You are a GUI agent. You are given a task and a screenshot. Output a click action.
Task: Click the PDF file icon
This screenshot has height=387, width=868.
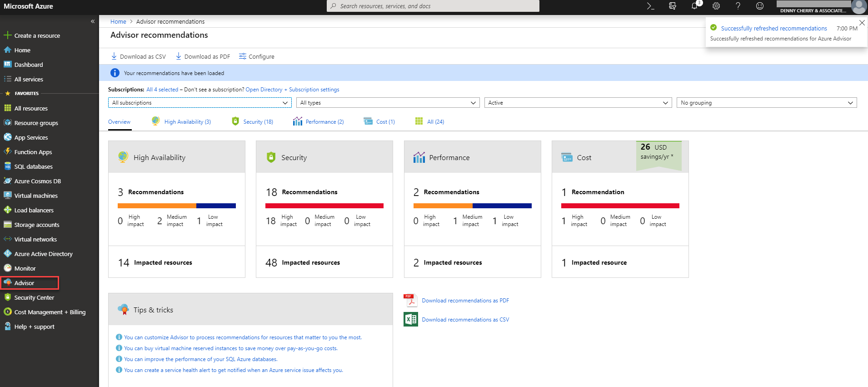click(x=410, y=301)
